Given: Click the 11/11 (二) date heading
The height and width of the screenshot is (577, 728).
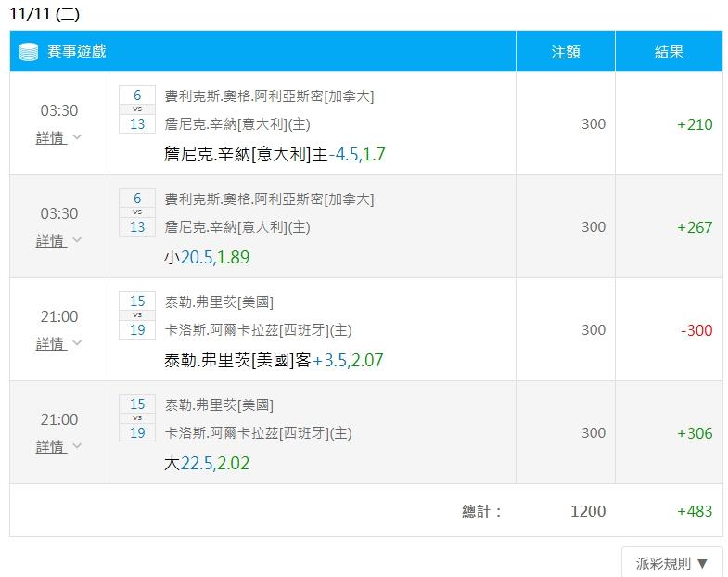Looking at the screenshot, I should (x=45, y=14).
